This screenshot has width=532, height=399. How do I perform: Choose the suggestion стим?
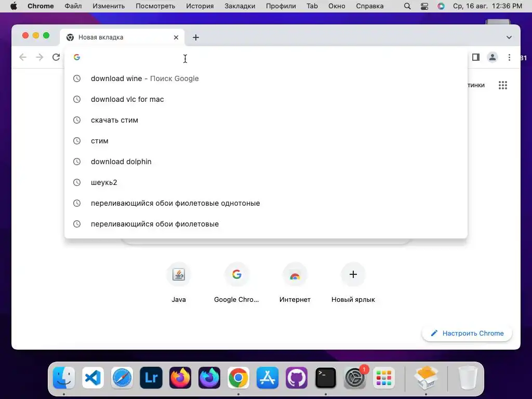[266, 141]
